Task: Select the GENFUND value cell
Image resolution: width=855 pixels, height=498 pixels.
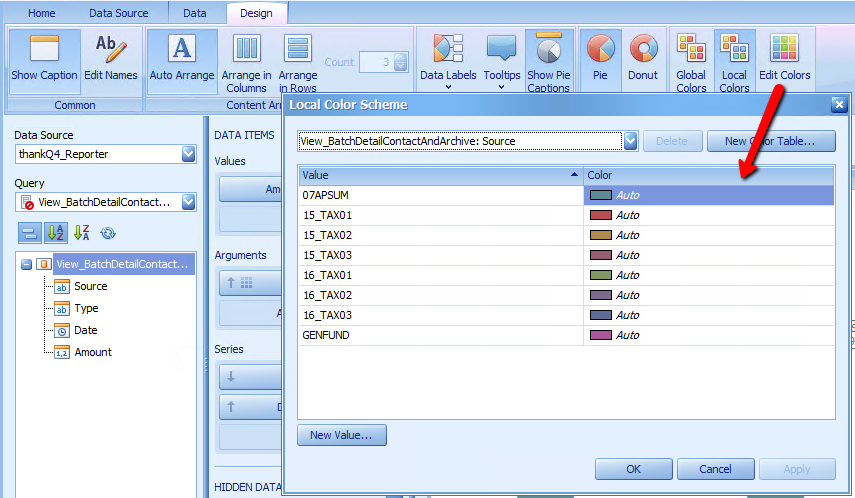Action: tap(441, 335)
